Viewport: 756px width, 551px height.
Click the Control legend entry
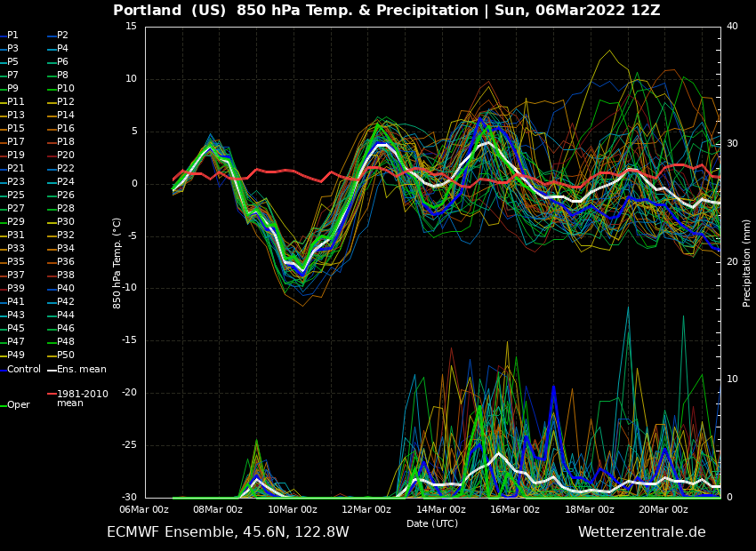[23, 370]
